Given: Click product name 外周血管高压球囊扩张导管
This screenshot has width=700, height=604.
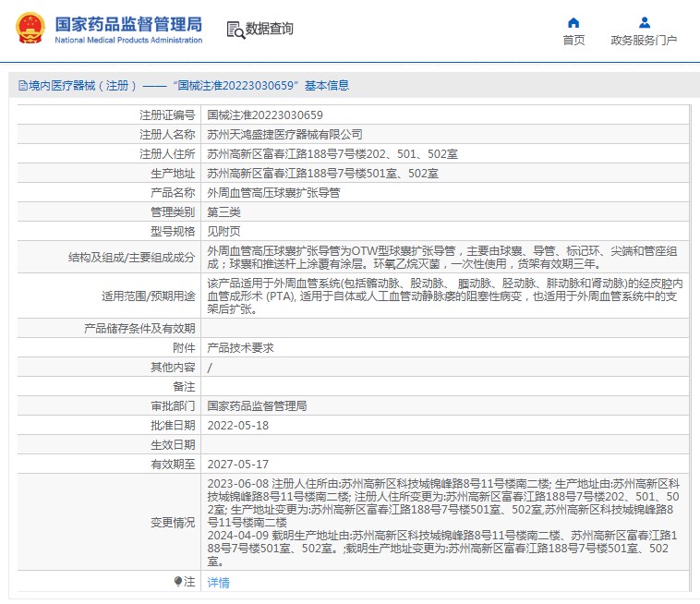Looking at the screenshot, I should tap(273, 193).
